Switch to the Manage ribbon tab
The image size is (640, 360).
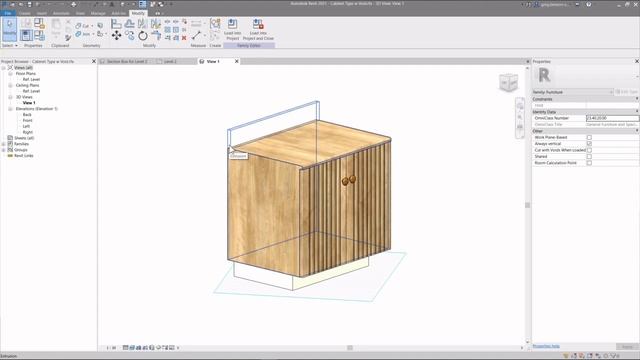(98, 13)
